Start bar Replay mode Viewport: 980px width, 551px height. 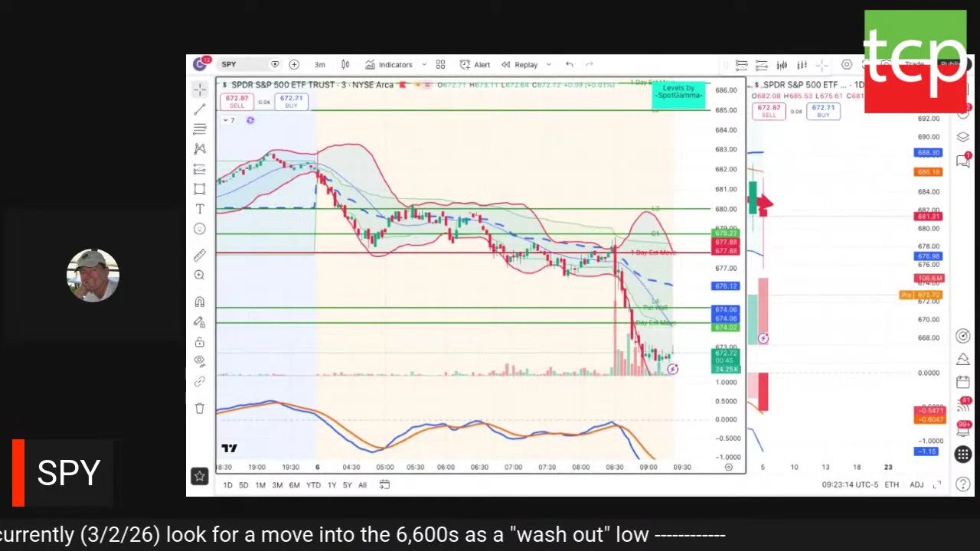click(x=520, y=64)
